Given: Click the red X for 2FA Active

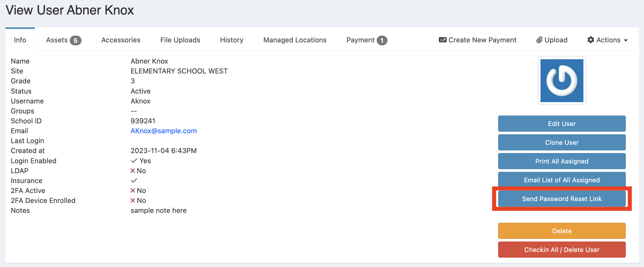Looking at the screenshot, I should coord(133,191).
